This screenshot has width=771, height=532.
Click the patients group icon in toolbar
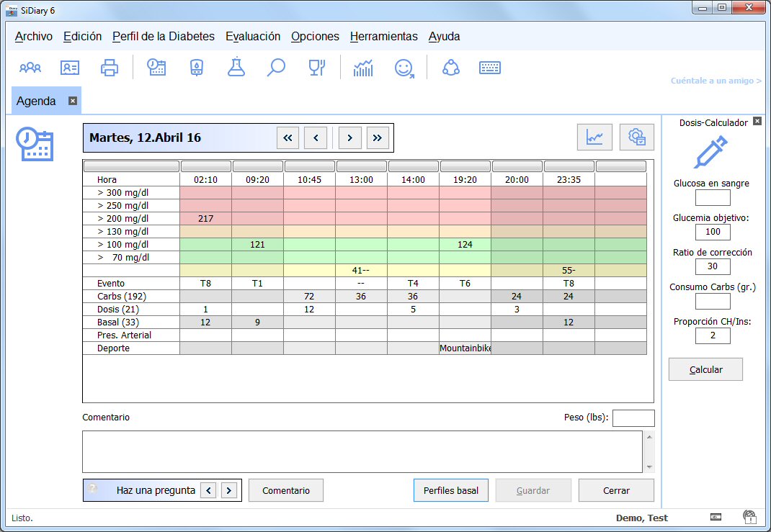30,68
